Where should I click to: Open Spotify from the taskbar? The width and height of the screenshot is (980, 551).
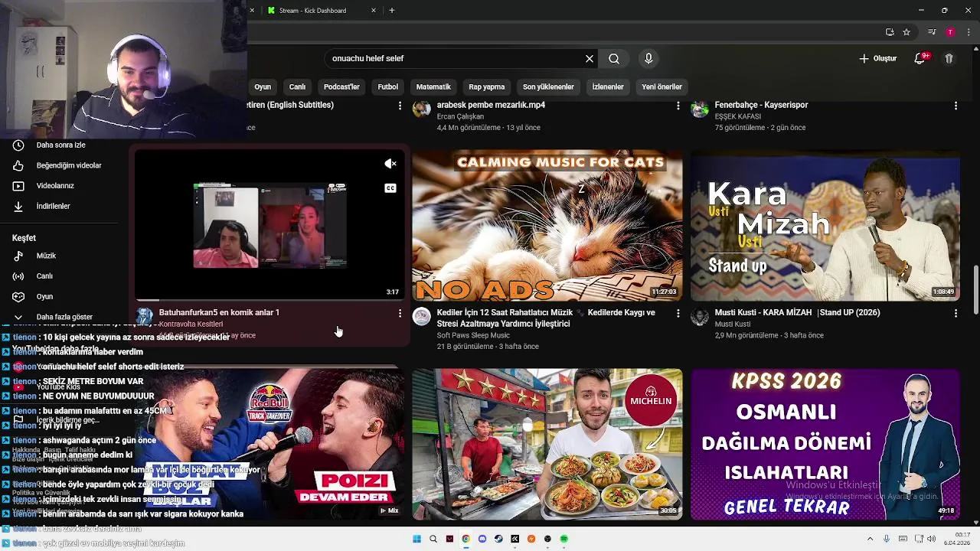[x=564, y=539]
